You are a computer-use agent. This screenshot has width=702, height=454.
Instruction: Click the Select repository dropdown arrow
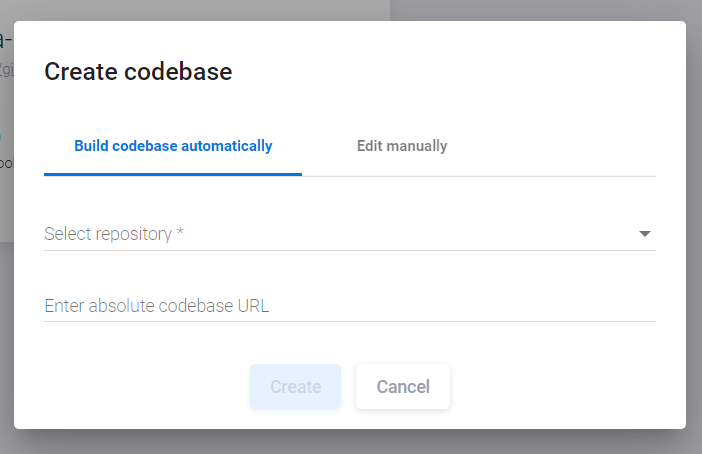(644, 234)
